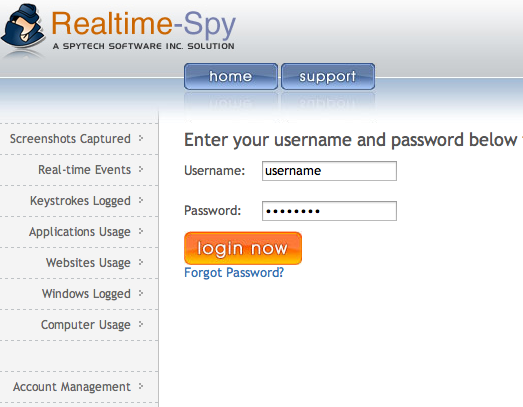Click the arrow beside Account Management
Image resolution: width=523 pixels, height=407 pixels.
pyautogui.click(x=141, y=386)
